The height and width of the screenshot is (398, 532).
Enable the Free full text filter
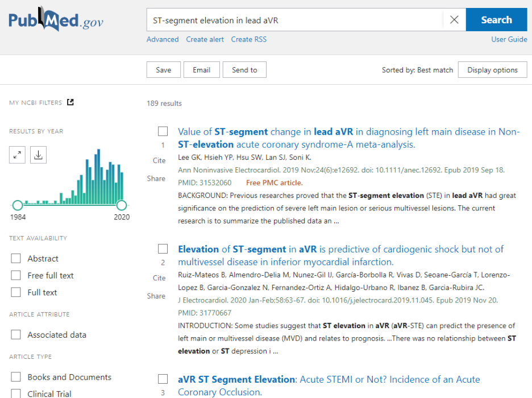(x=15, y=275)
